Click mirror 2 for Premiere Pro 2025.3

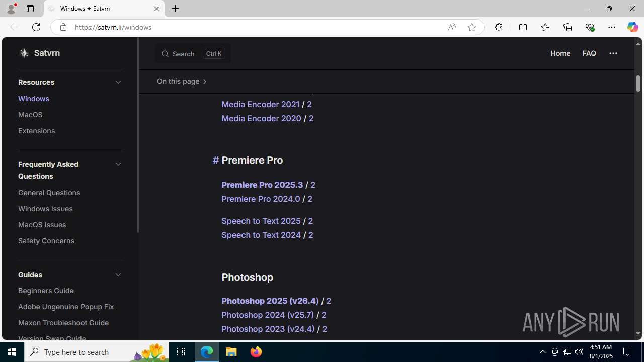313,185
